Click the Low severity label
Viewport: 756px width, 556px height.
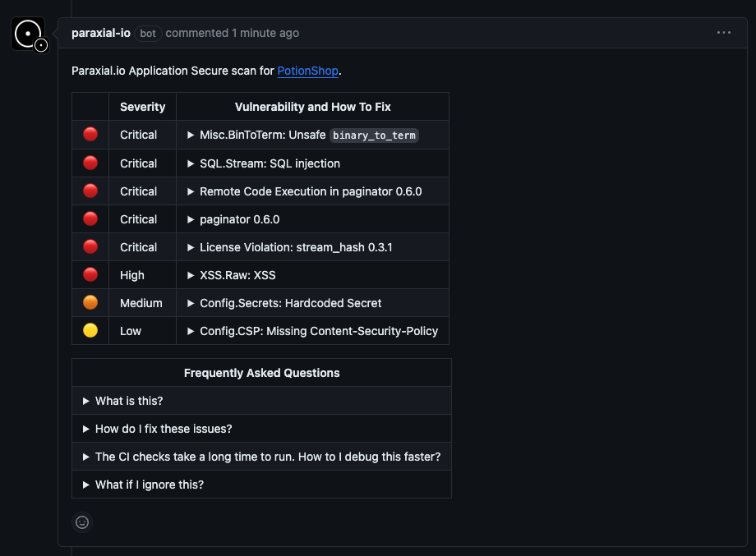(x=131, y=331)
